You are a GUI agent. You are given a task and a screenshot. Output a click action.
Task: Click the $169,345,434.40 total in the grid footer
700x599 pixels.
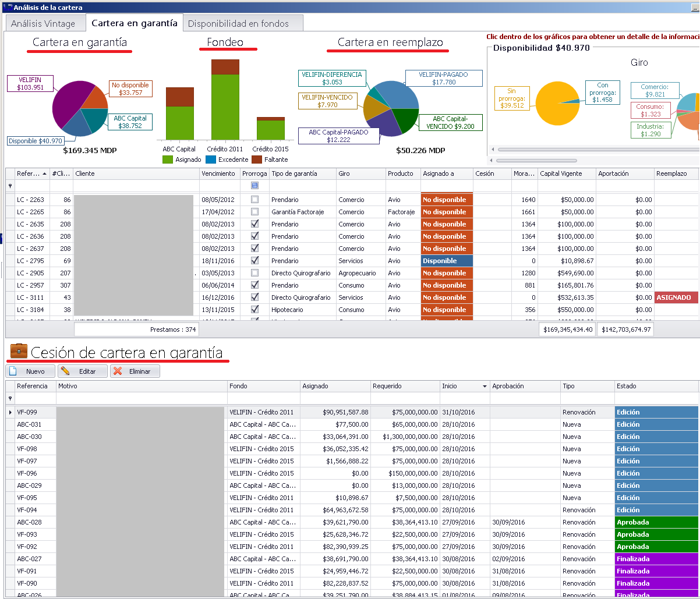coord(567,329)
